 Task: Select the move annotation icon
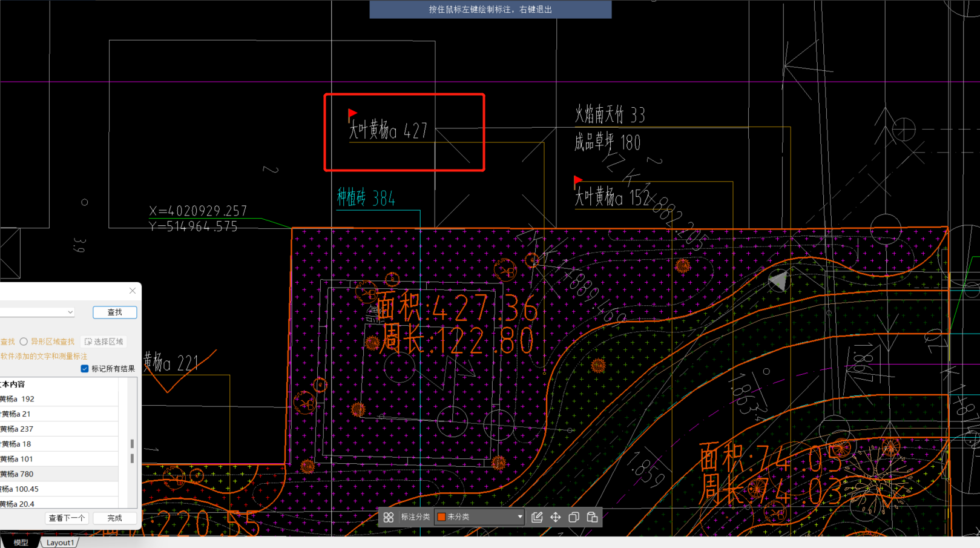[x=555, y=517]
